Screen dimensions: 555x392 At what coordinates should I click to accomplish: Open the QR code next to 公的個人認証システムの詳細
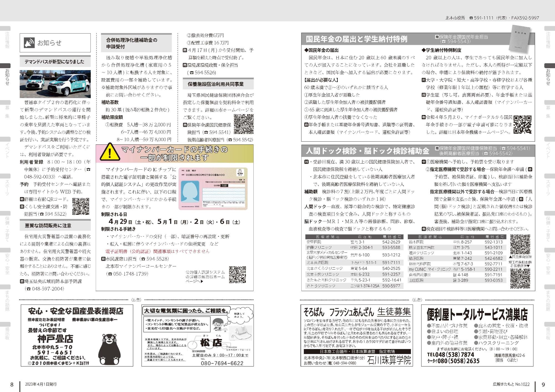tap(238, 274)
